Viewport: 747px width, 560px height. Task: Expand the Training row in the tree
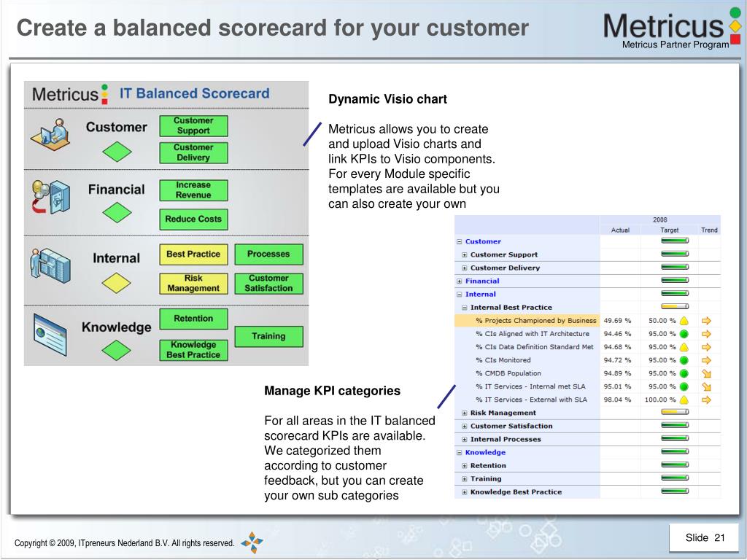click(465, 479)
